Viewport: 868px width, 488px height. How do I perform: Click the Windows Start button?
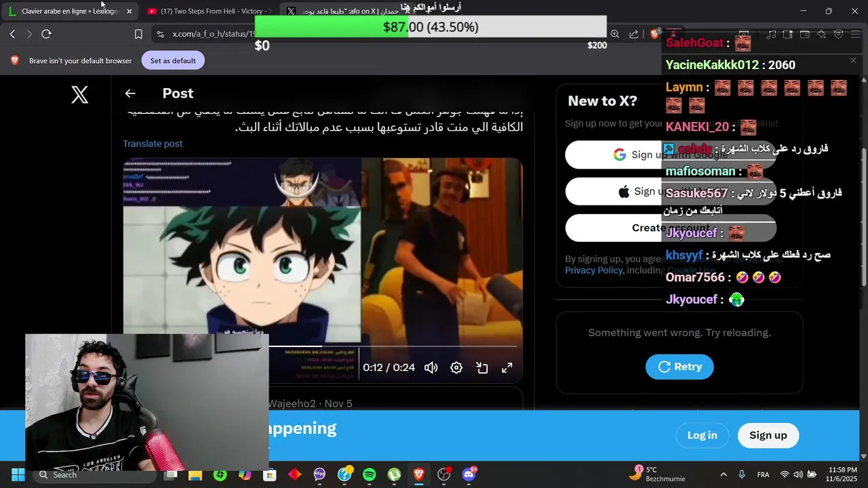tap(18, 474)
